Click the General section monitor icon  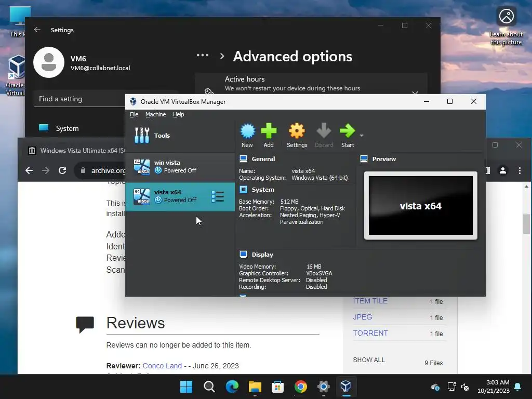(243, 159)
